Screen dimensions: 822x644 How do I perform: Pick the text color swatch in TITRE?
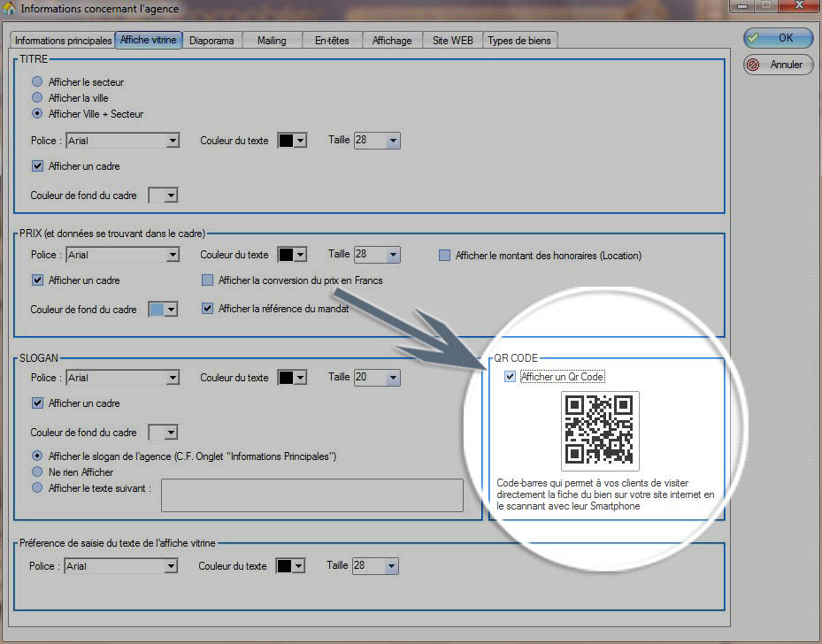[292, 141]
